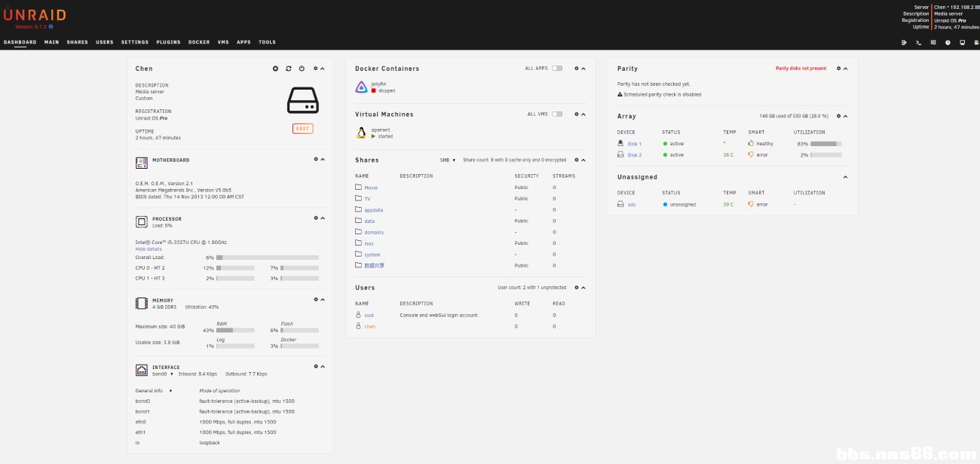Click the Disk 1 utilization bar

click(825, 143)
